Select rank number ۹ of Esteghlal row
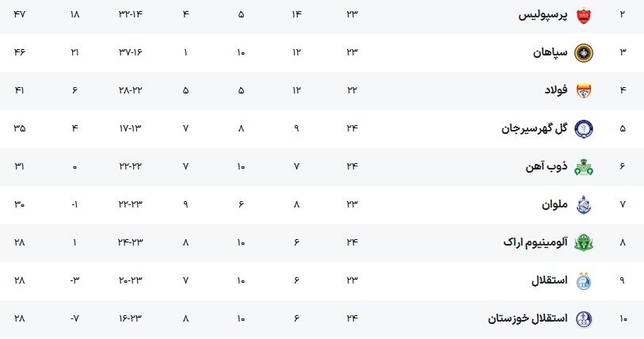644x339 pixels. tap(623, 280)
